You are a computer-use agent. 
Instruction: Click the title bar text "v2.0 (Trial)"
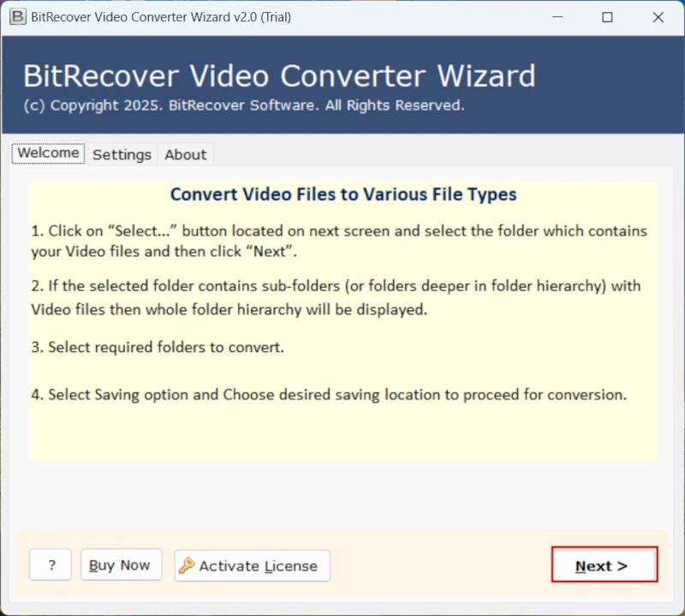pyautogui.click(x=262, y=17)
